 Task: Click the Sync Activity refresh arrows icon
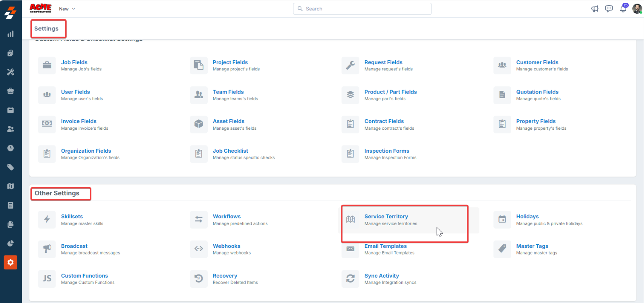[x=350, y=278]
